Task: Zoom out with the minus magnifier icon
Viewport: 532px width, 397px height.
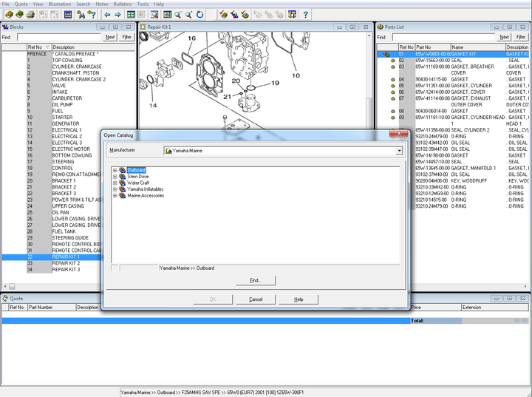Action: (178, 15)
